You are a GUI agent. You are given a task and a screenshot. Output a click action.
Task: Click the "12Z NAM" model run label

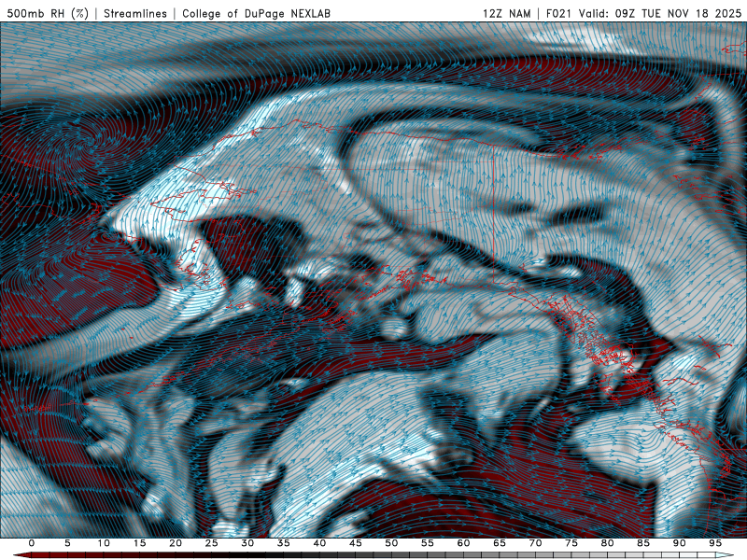(x=506, y=13)
